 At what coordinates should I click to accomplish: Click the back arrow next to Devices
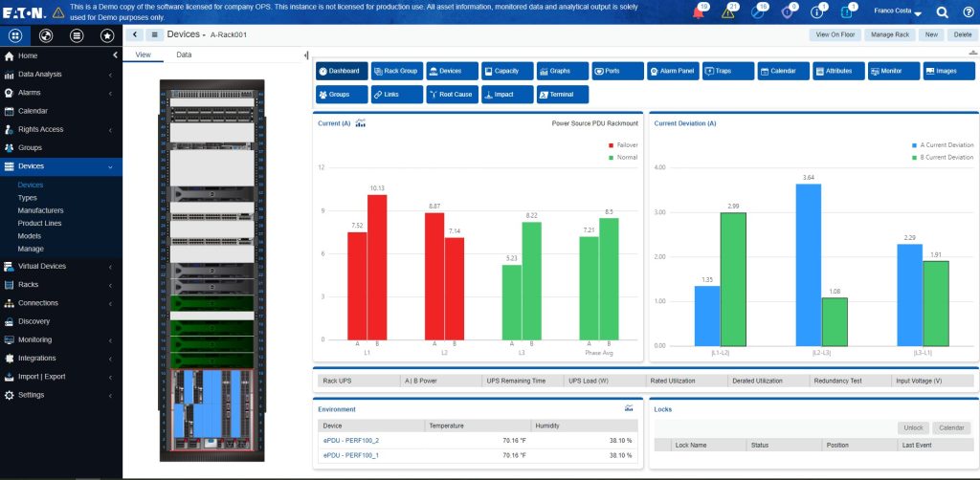(134, 34)
